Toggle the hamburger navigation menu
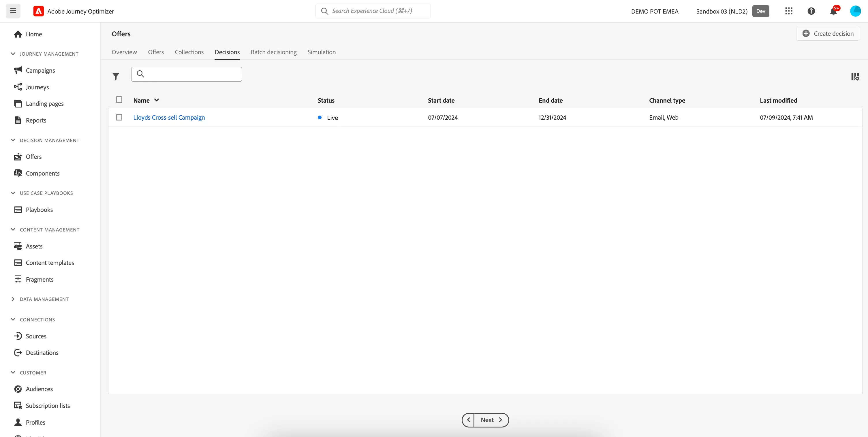This screenshot has width=868, height=437. 13,11
